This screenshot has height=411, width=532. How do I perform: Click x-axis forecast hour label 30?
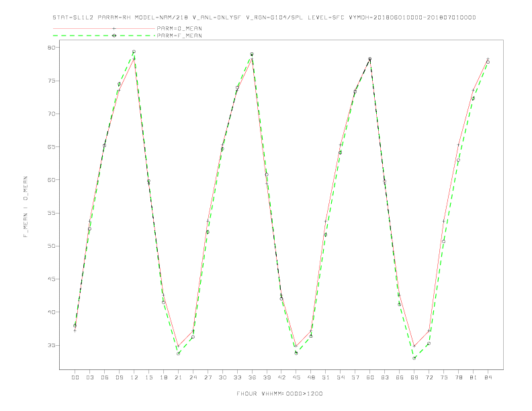[222, 377]
